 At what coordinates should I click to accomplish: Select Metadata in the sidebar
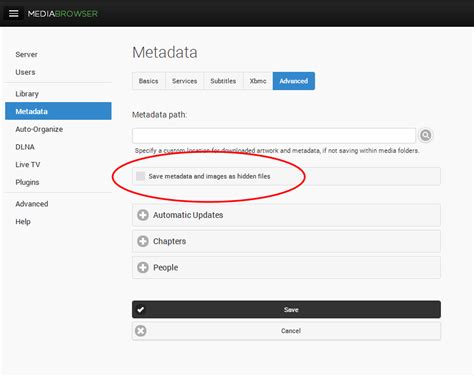[58, 111]
